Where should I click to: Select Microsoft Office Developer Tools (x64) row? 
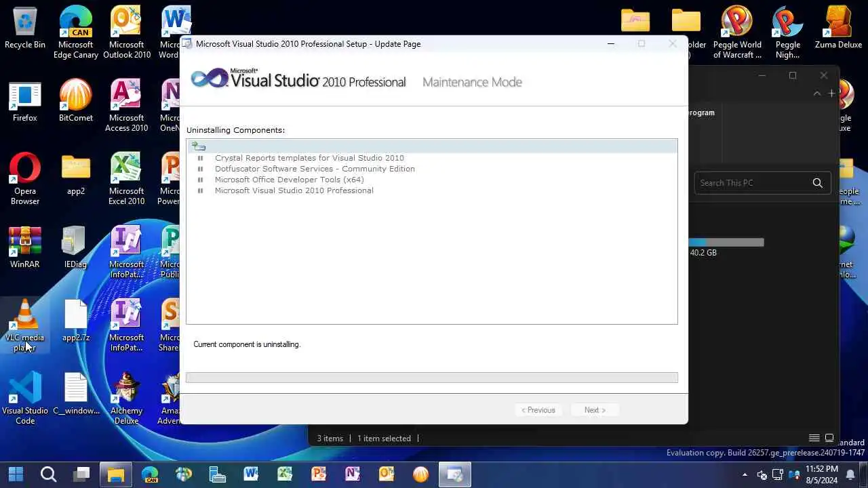pos(290,180)
